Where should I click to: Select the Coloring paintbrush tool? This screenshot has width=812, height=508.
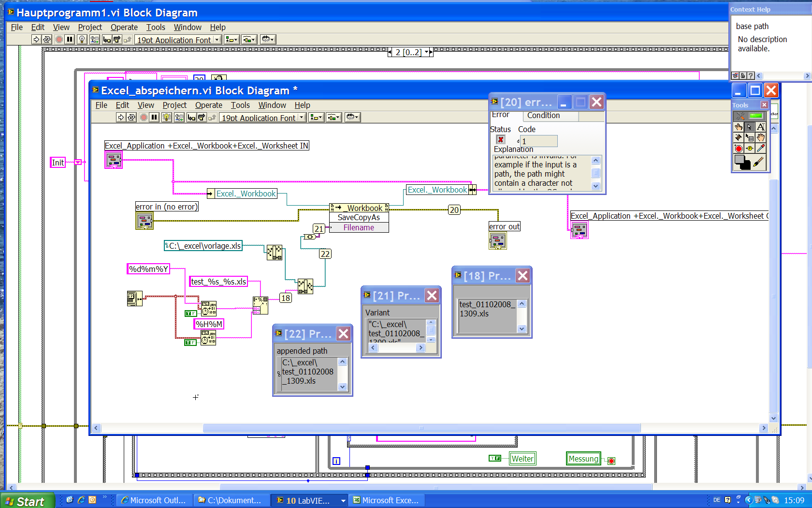[759, 162]
